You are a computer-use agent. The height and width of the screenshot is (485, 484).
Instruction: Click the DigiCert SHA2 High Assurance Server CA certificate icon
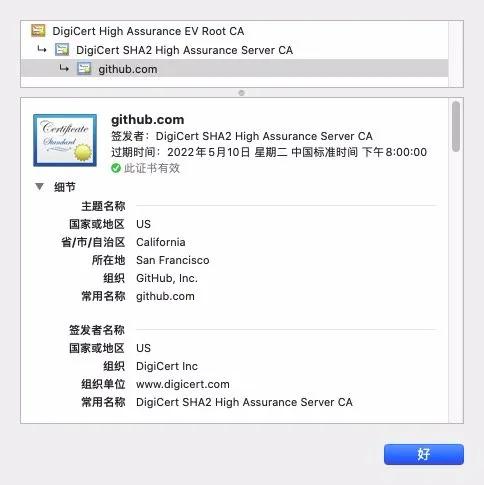[x=62, y=50]
